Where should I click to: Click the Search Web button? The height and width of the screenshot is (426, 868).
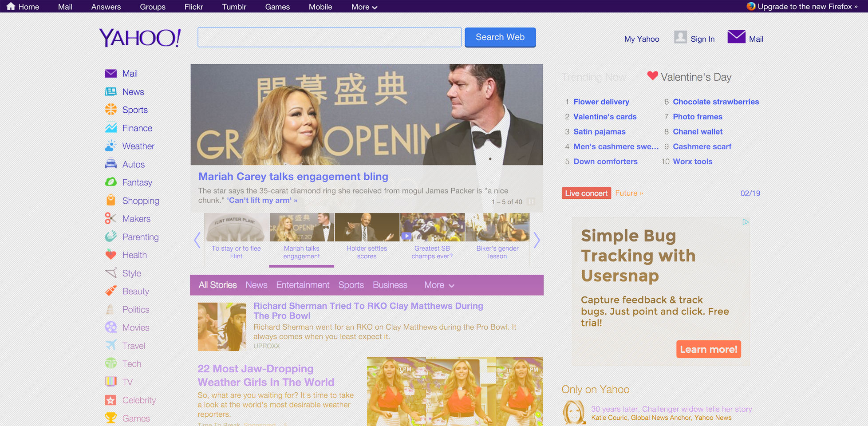click(x=500, y=37)
